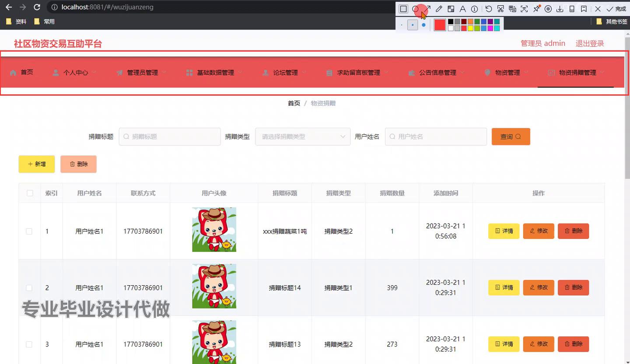Open the 首页 navigation item

(21, 73)
